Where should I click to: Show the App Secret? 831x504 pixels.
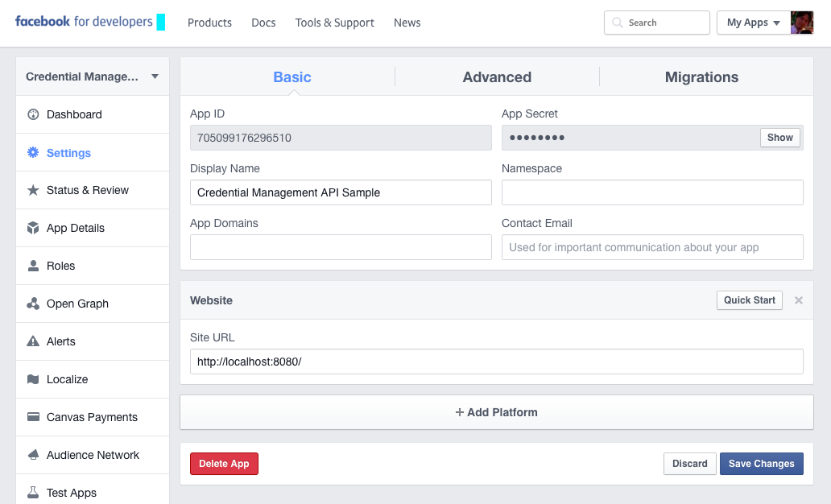pyautogui.click(x=780, y=138)
